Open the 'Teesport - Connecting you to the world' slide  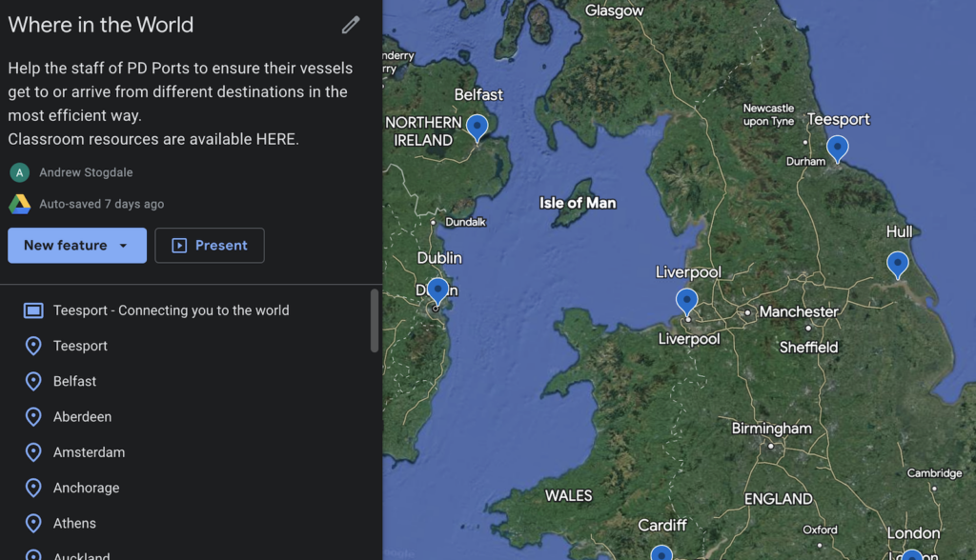pyautogui.click(x=171, y=310)
